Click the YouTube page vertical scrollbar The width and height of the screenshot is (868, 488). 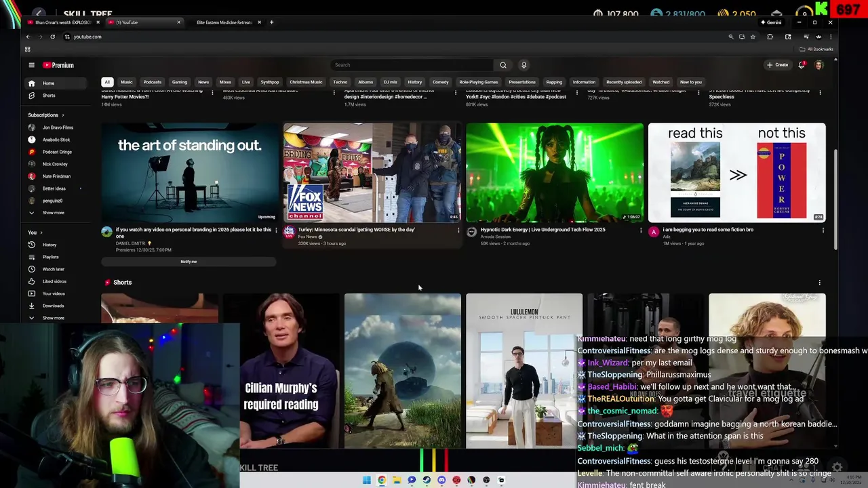tap(835, 201)
